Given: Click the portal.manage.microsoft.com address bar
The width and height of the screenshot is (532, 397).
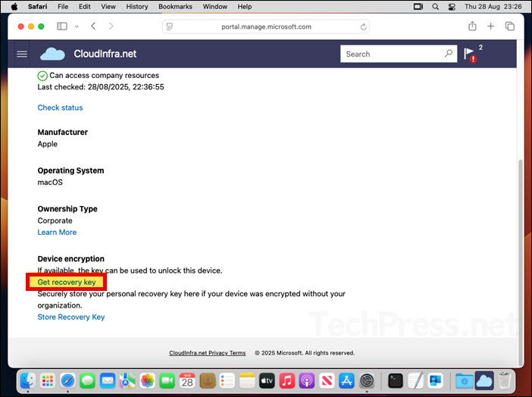Looking at the screenshot, I should pos(266,27).
